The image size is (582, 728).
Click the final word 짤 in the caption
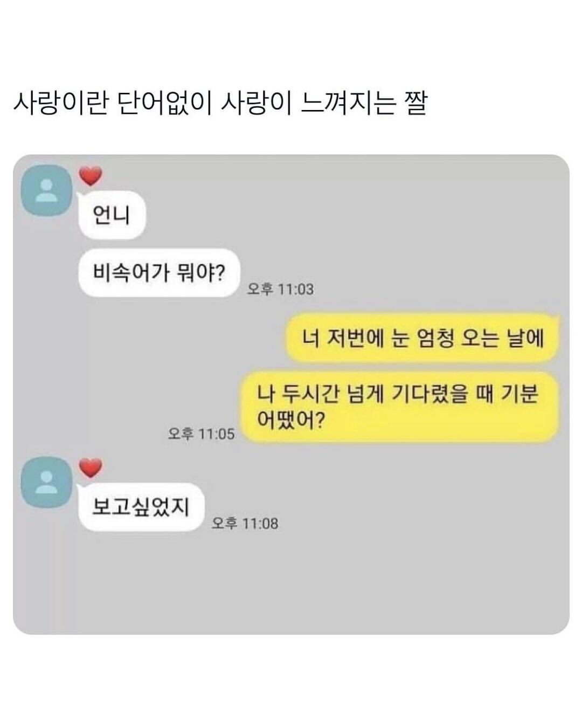pyautogui.click(x=415, y=104)
